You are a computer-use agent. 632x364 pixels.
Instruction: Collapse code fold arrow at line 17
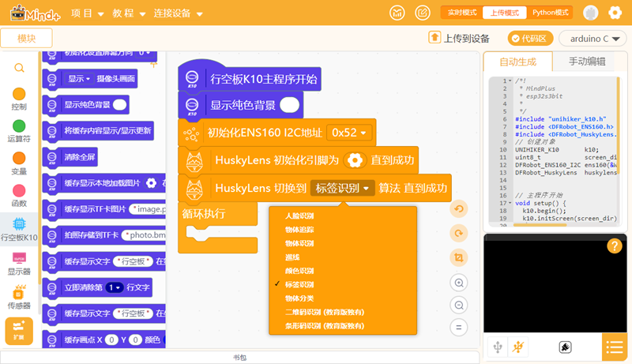point(510,203)
